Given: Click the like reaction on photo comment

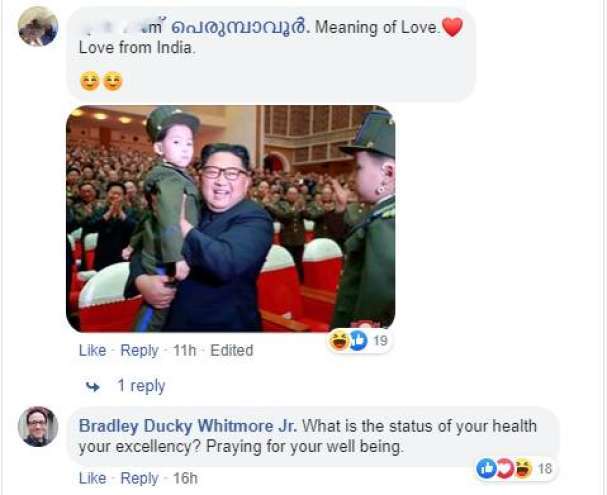Looking at the screenshot, I should [358, 341].
